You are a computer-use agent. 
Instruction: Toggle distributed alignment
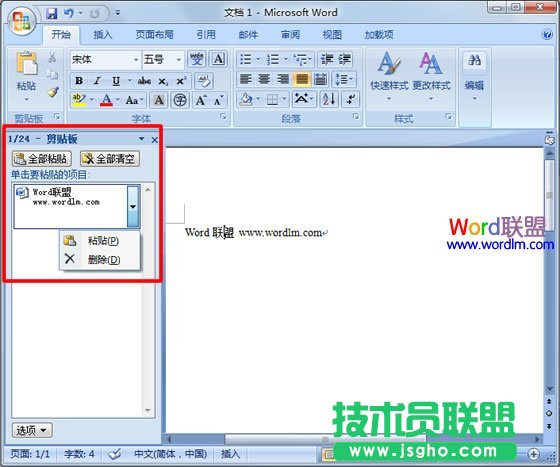click(321, 79)
